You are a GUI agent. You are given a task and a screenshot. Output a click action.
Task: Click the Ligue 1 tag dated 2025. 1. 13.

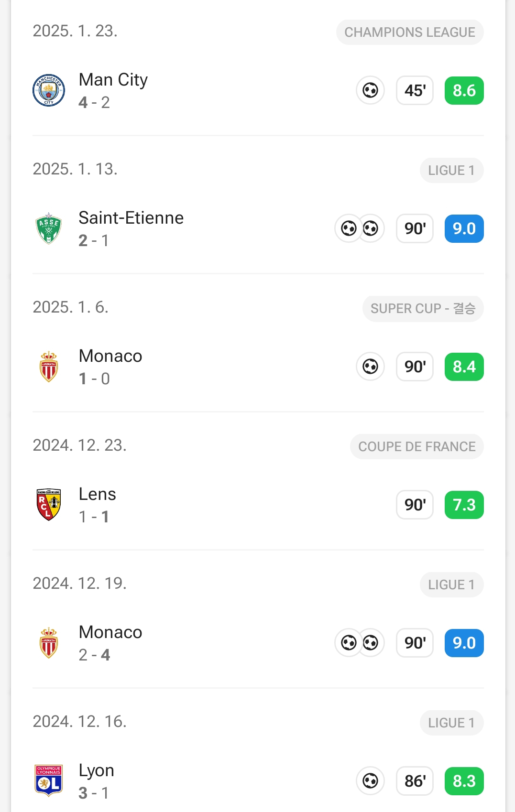tap(451, 171)
